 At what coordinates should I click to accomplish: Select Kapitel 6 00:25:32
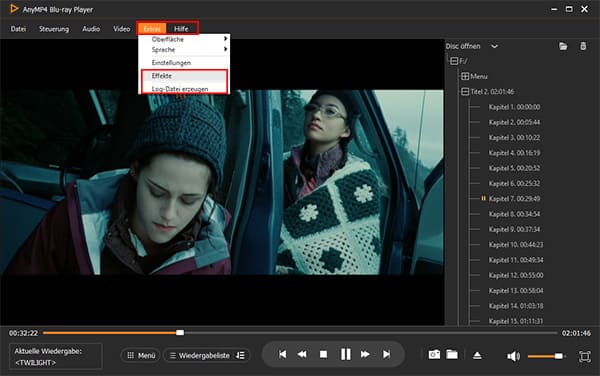click(x=514, y=184)
